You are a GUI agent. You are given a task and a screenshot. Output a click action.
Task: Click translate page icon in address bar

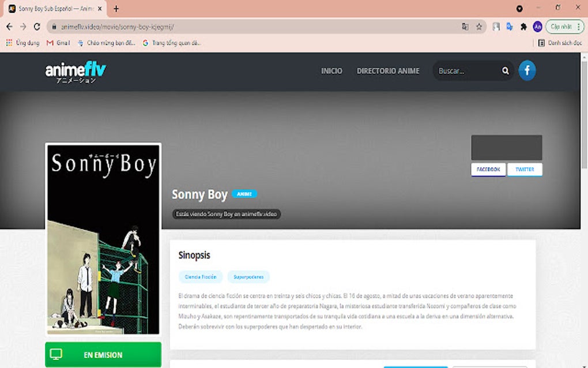tap(465, 27)
